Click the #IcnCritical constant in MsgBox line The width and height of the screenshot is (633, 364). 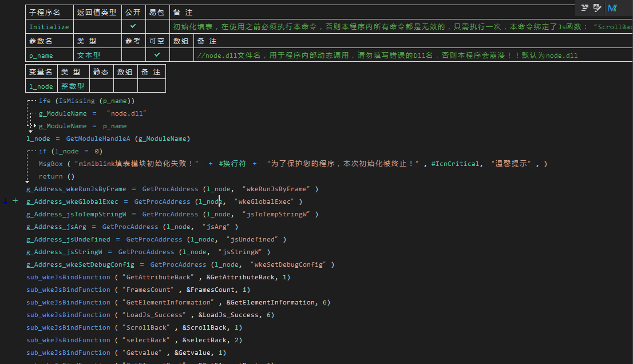coord(456,164)
